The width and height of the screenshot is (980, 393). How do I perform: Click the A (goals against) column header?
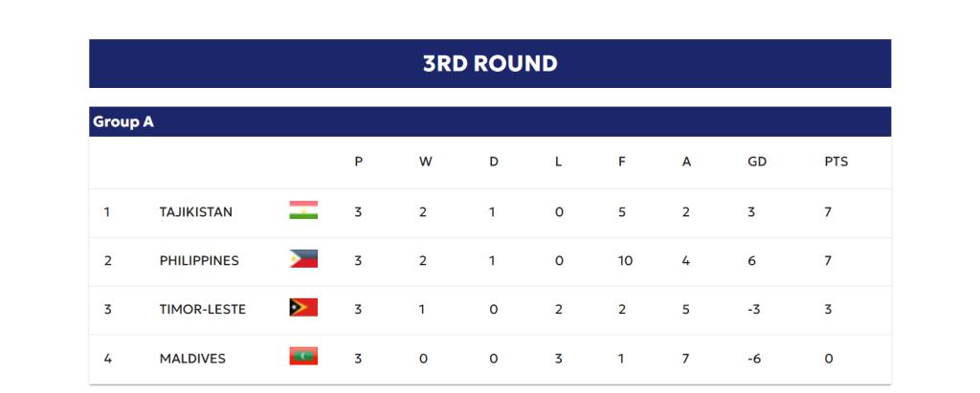(x=686, y=162)
